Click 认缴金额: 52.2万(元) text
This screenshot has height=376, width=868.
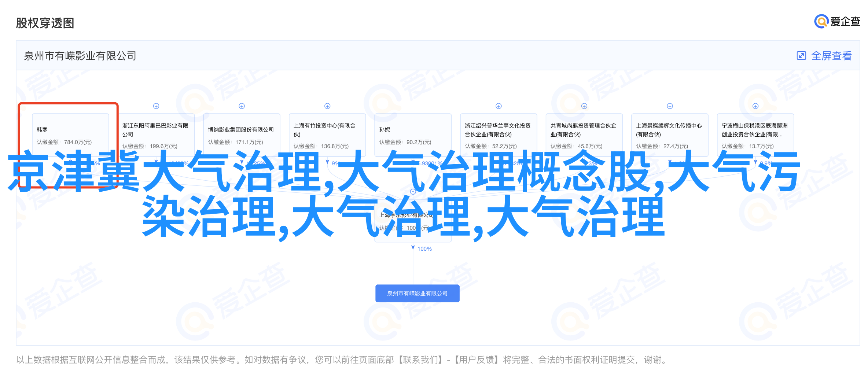coord(491,146)
